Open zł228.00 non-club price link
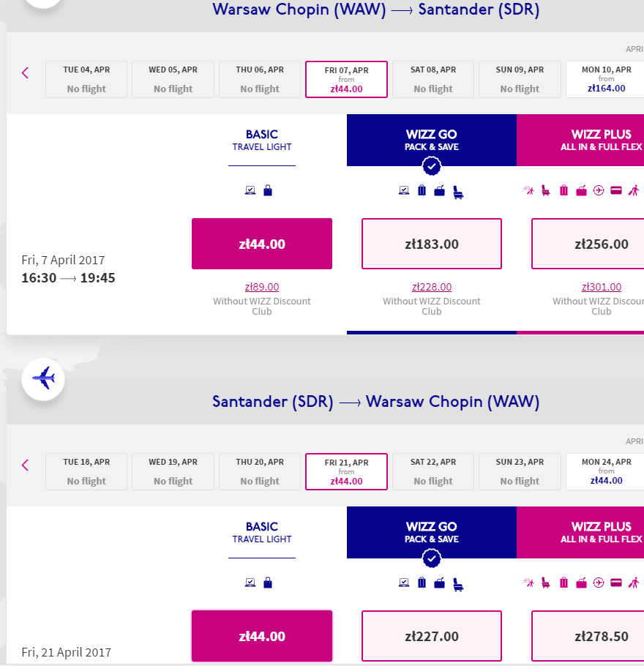Viewport: 644px width, 666px height. (432, 287)
